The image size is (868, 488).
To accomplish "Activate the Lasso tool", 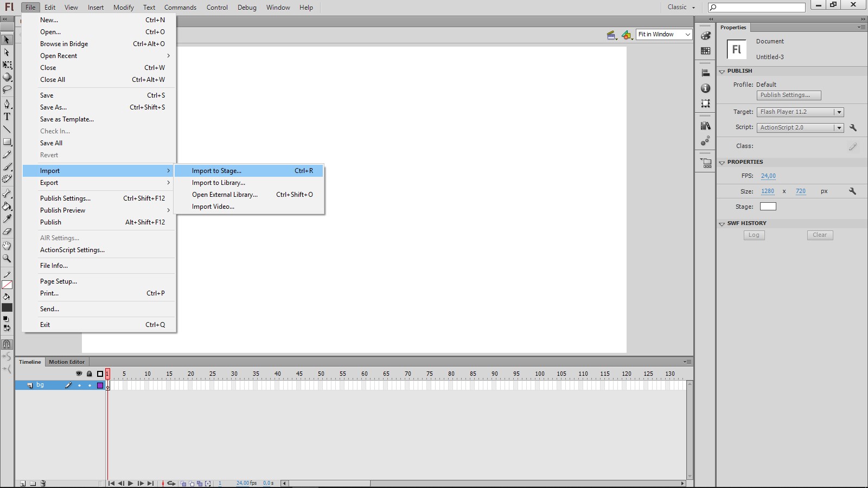I will (x=7, y=89).
